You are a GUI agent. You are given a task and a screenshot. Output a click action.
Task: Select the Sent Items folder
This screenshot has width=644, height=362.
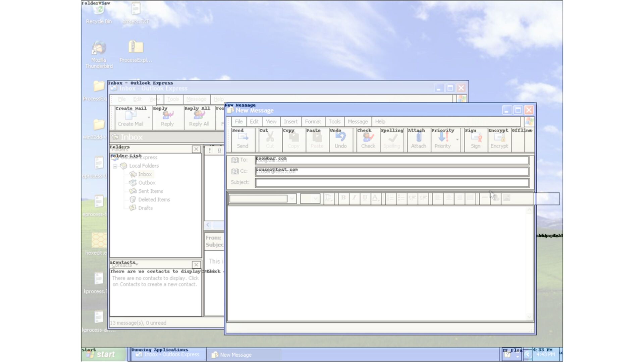pos(150,191)
